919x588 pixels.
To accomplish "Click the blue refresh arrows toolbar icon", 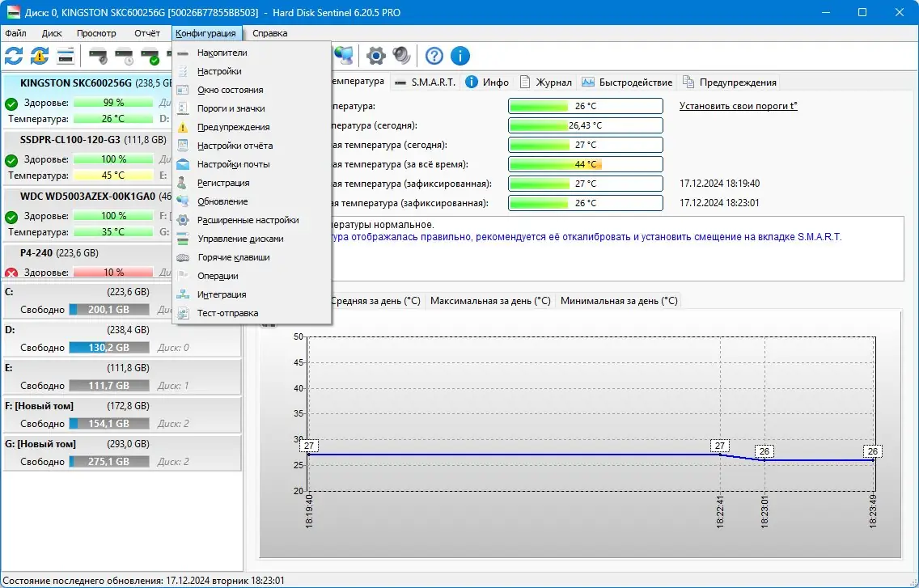I will 14,56.
